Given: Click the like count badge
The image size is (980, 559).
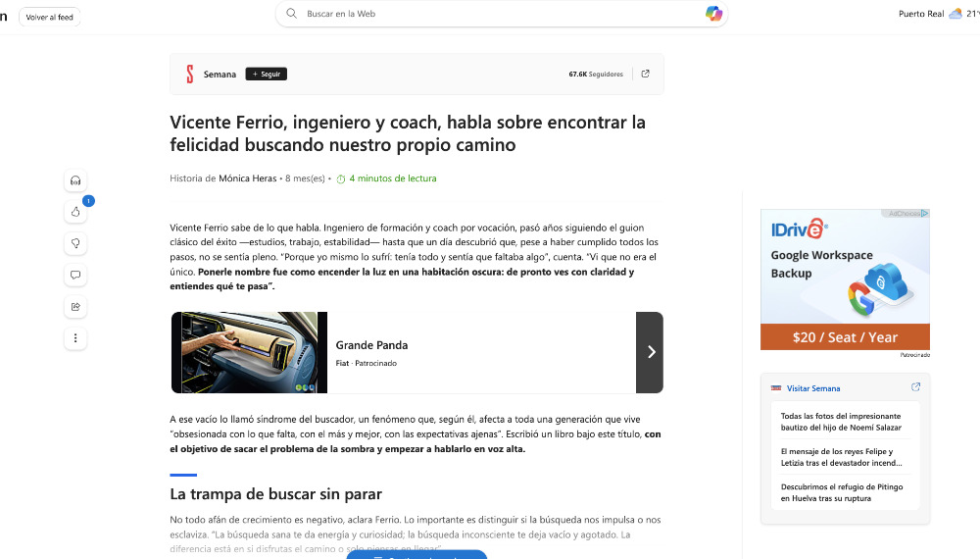Looking at the screenshot, I should point(89,201).
